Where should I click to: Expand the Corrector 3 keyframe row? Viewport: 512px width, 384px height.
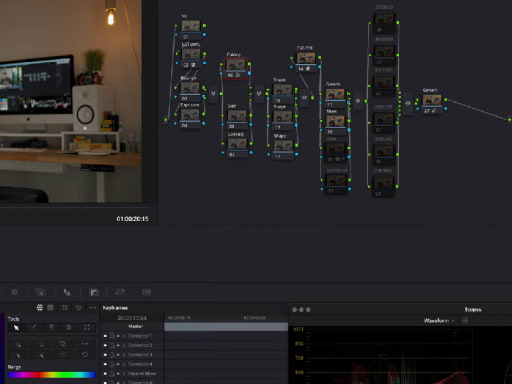[124, 355]
